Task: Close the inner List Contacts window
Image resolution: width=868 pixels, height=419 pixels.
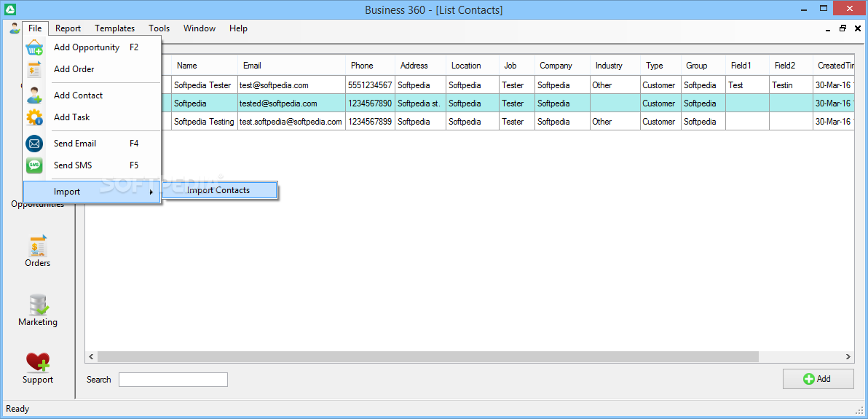Action: pyautogui.click(x=858, y=28)
